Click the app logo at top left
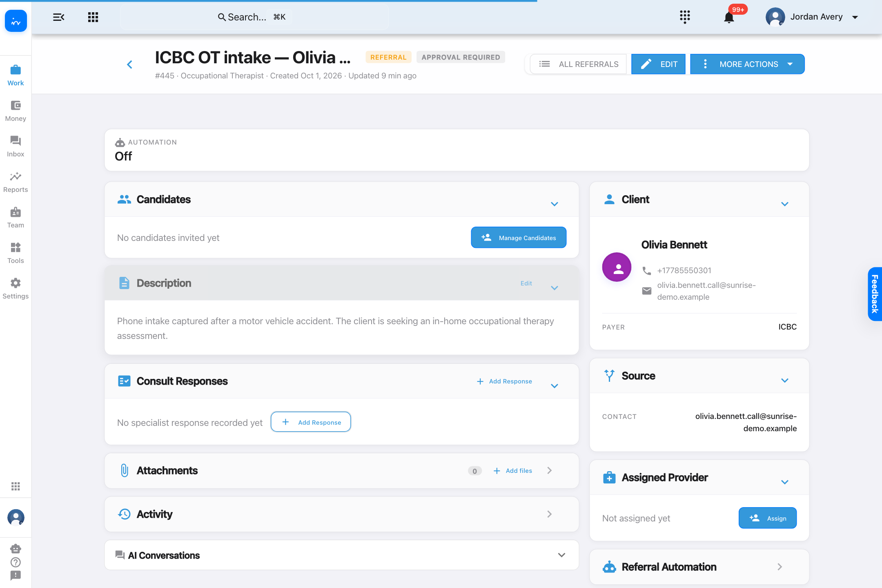The width and height of the screenshot is (882, 588). point(16,21)
